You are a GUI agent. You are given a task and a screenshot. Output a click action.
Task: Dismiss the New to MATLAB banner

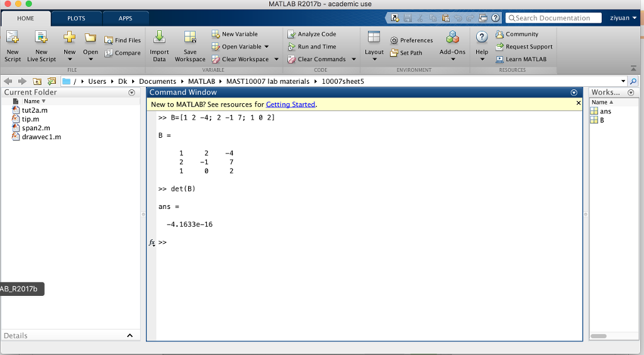579,103
